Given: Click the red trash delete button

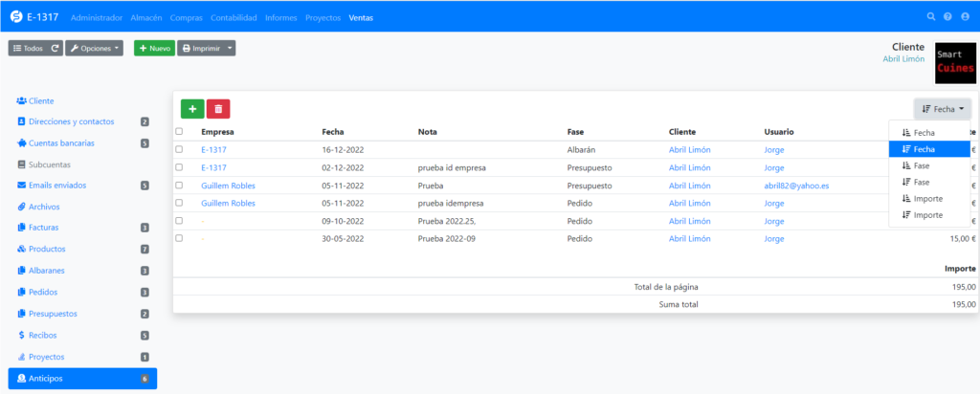Looking at the screenshot, I should [x=218, y=110].
